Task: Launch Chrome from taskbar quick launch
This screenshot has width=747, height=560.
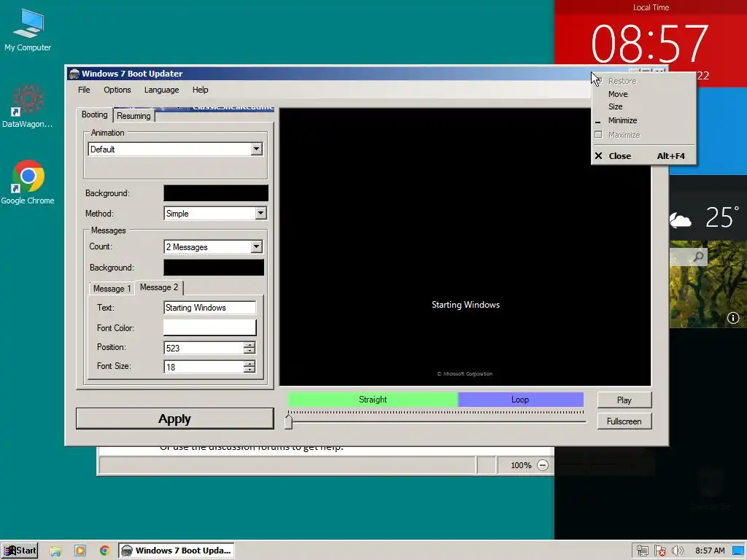Action: click(105, 551)
